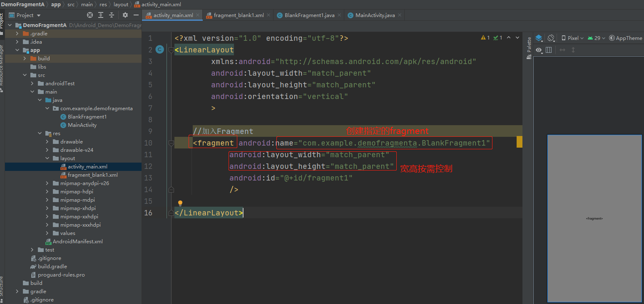Expand the .idea folder
The width and height of the screenshot is (644, 304).
(x=17, y=42)
